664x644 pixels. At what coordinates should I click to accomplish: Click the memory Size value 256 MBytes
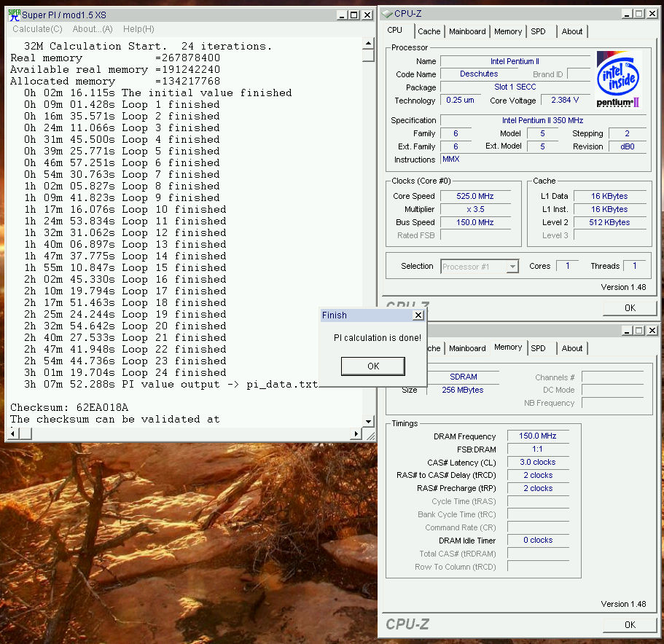click(x=462, y=390)
